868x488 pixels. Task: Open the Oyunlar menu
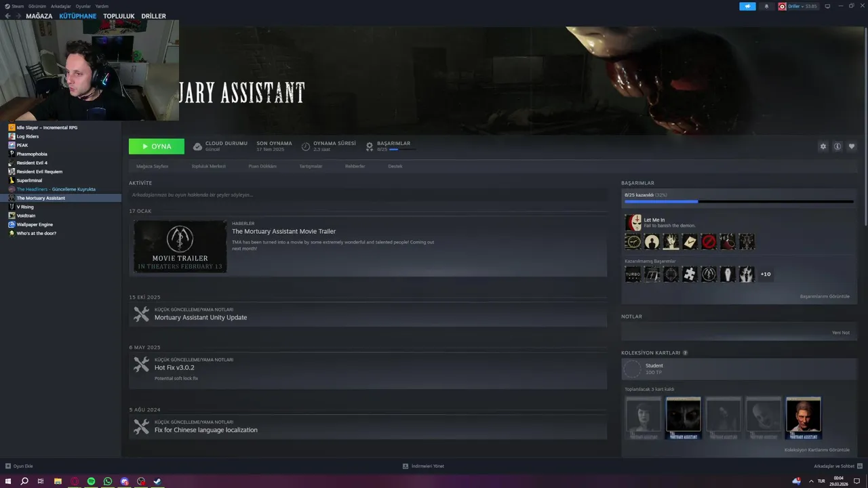pos(83,6)
